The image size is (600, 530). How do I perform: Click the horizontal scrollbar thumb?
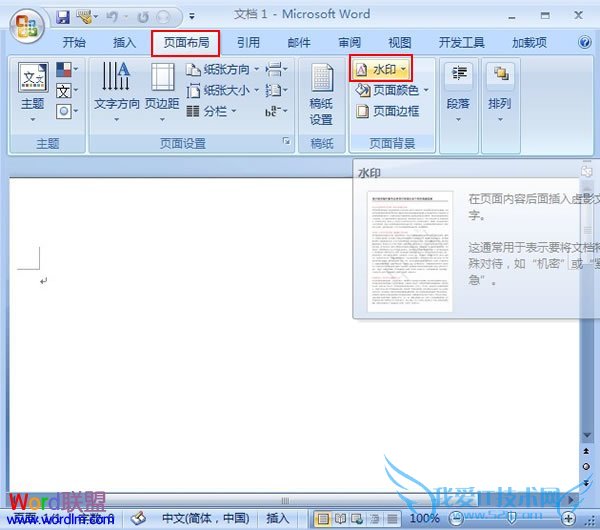coord(285,501)
